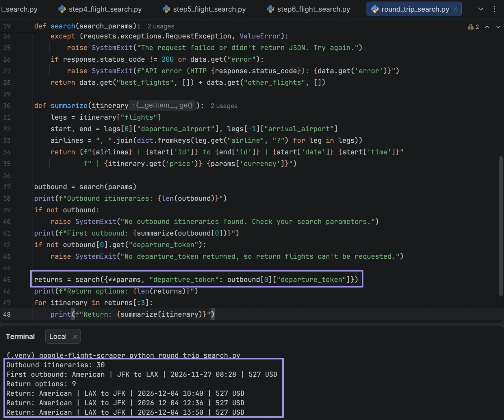The height and width of the screenshot is (420, 504).
Task: Click the warnings indicator showing 2 problems
Action: click(473, 27)
